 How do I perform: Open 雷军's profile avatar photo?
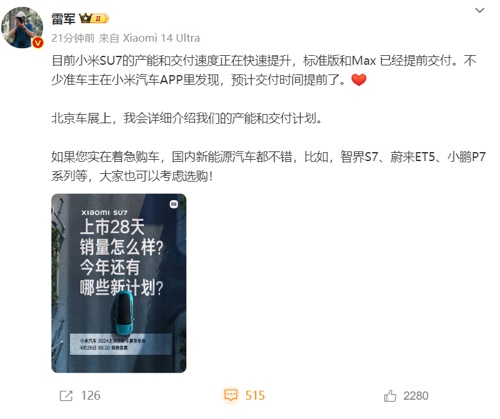pos(22,28)
